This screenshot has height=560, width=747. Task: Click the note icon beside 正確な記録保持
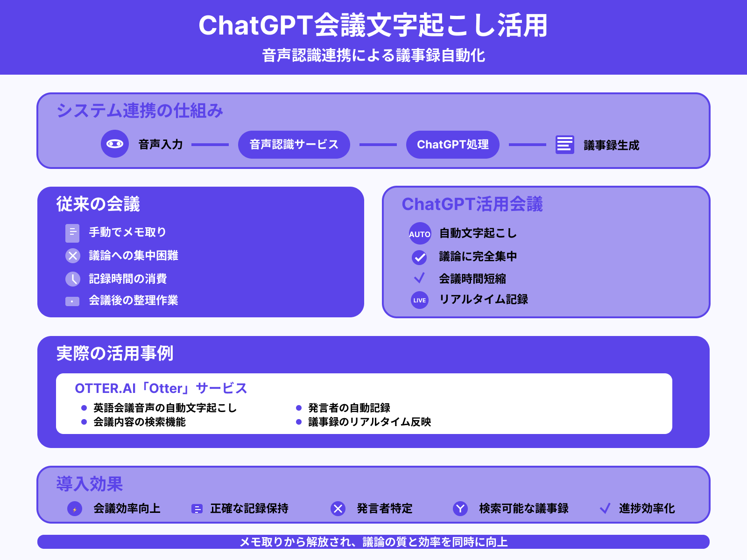[197, 509]
